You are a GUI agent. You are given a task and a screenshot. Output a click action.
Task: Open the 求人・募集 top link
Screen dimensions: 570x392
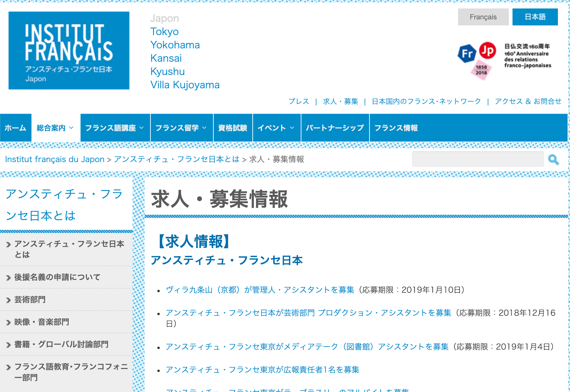[340, 101]
